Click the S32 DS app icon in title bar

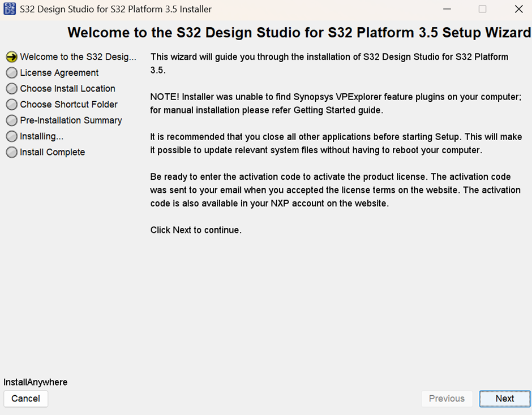tap(10, 9)
